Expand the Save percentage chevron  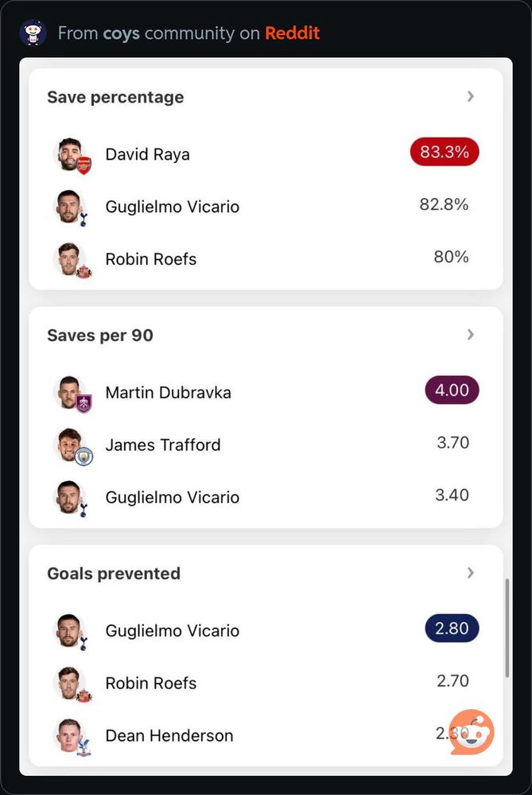pos(471,96)
